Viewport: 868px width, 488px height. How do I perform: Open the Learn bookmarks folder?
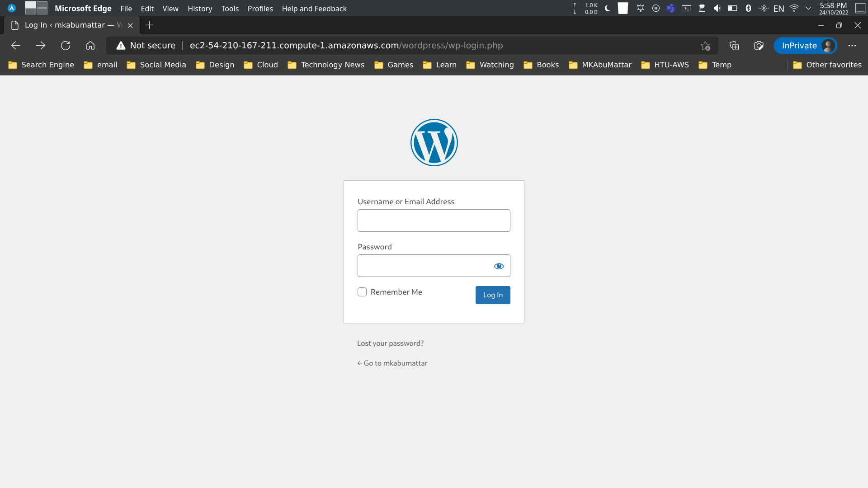point(445,65)
